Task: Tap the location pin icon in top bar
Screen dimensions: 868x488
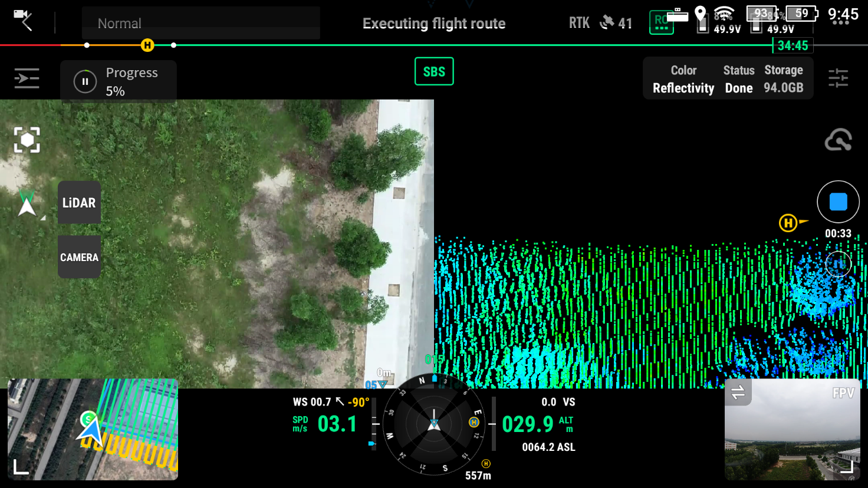Action: coord(701,13)
